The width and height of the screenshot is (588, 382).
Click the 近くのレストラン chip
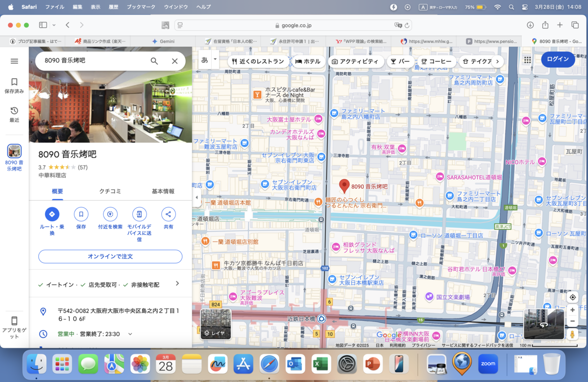(x=258, y=61)
